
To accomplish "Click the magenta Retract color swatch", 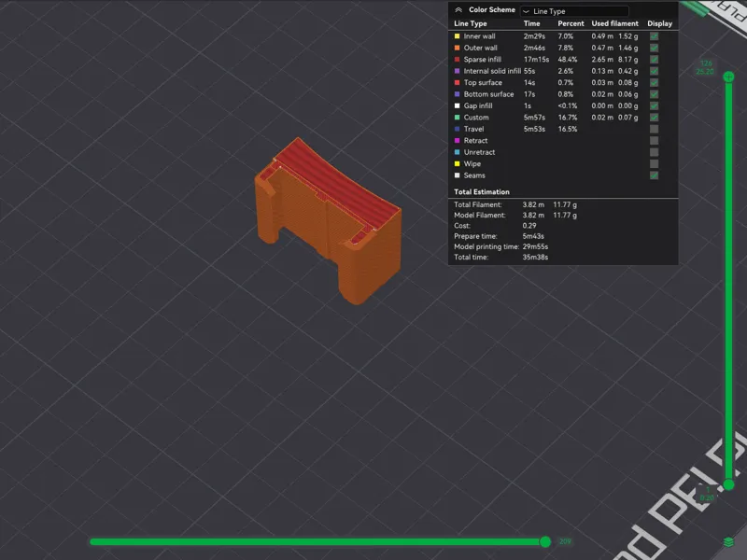I will coord(457,141).
